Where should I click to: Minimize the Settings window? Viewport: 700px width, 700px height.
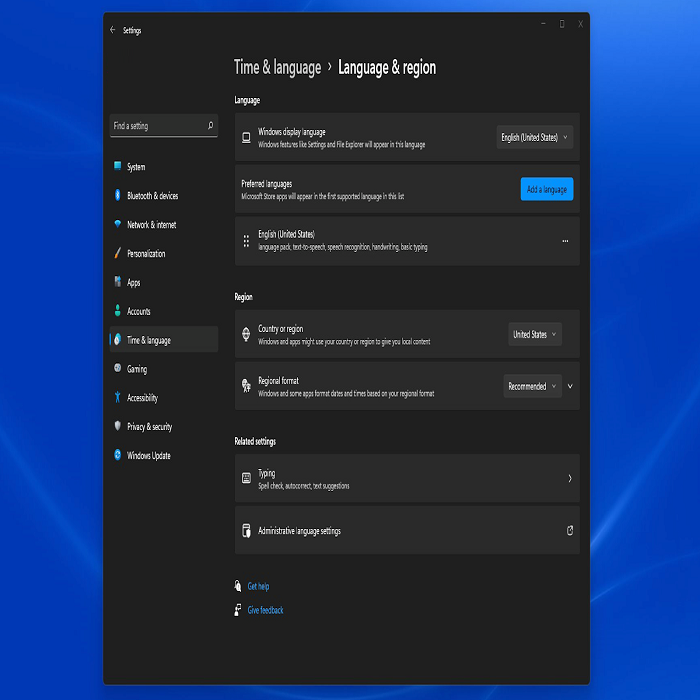pyautogui.click(x=543, y=24)
